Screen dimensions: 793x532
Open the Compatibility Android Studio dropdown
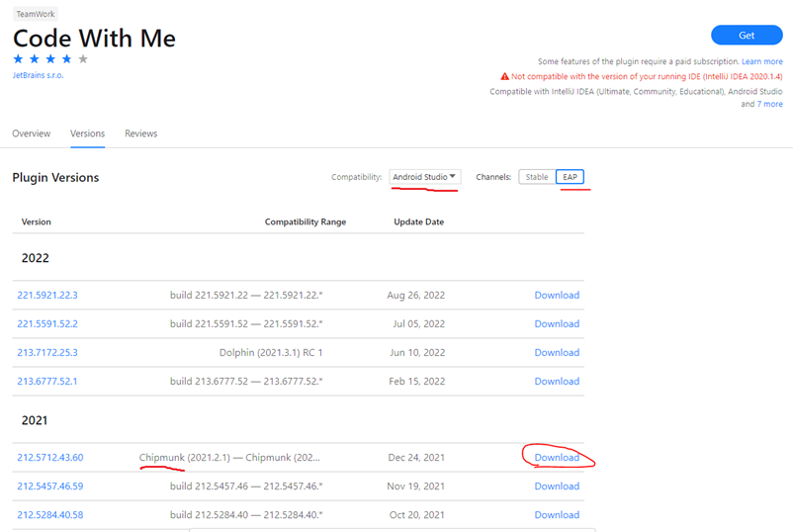425,177
